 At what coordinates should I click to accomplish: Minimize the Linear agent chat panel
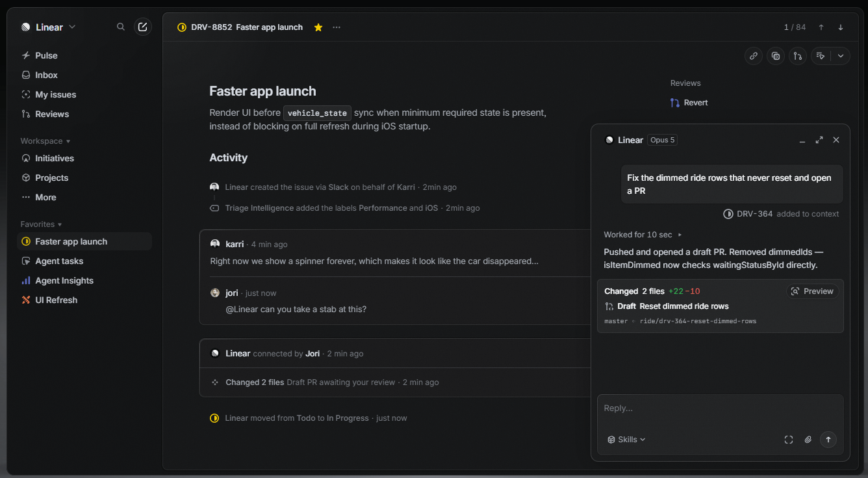click(802, 140)
